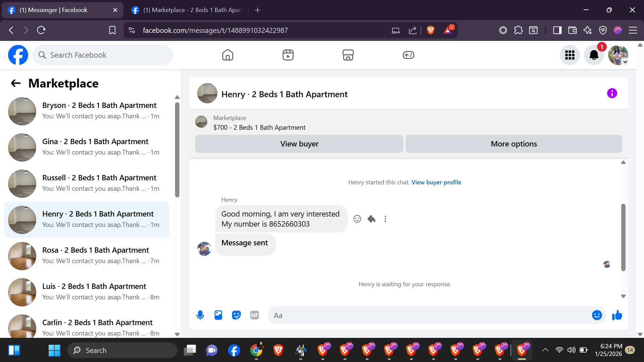Click the address bar URL
The height and width of the screenshot is (362, 644).
215,30
